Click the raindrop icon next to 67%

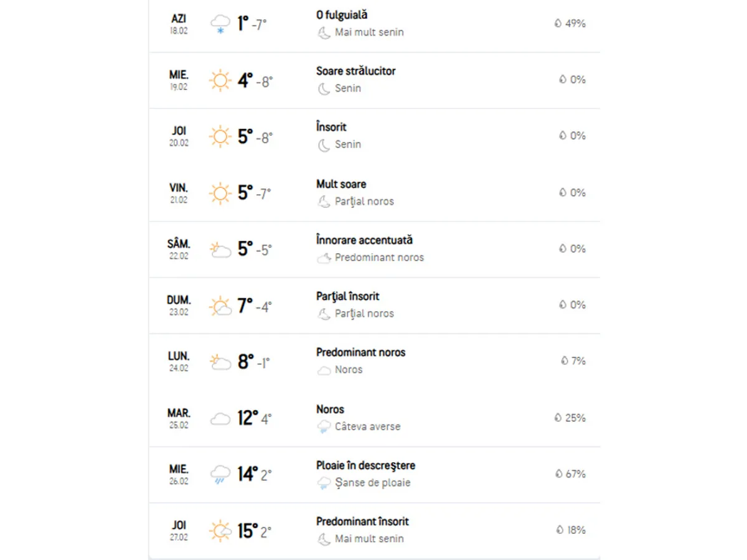(x=558, y=474)
